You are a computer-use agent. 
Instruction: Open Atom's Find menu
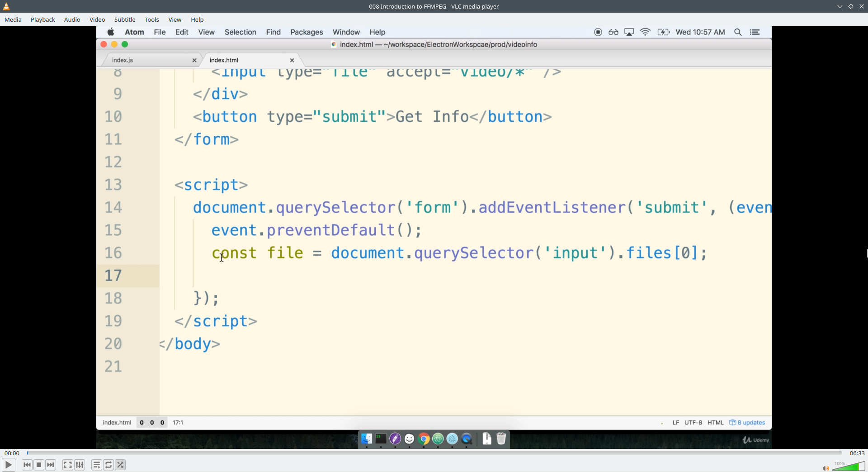click(274, 32)
